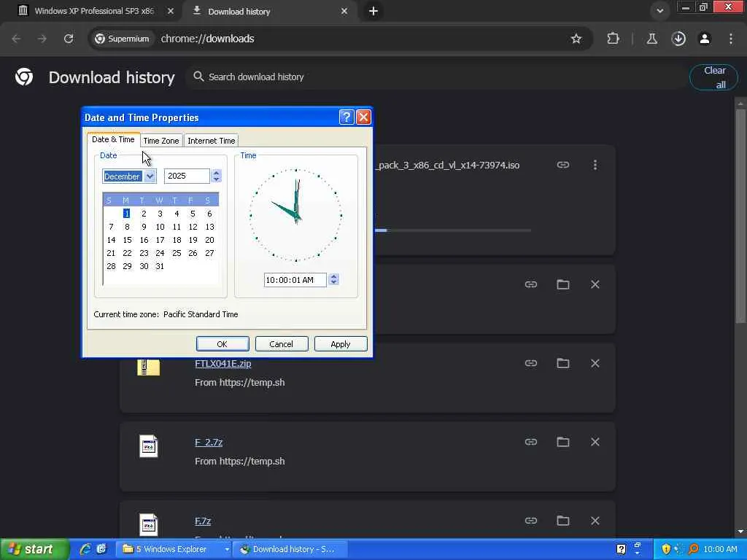Viewport: 747px width, 560px height.
Task: Click Cancel in Date and Time Properties
Action: [281, 344]
